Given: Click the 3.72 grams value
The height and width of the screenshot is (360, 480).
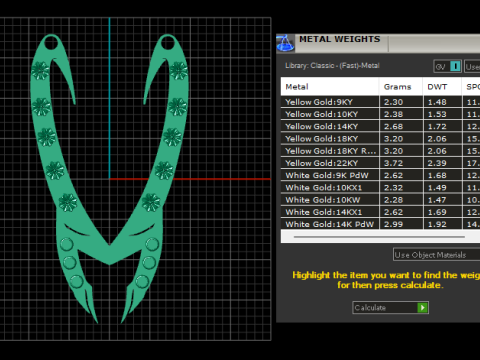Looking at the screenshot, I should [x=393, y=163].
